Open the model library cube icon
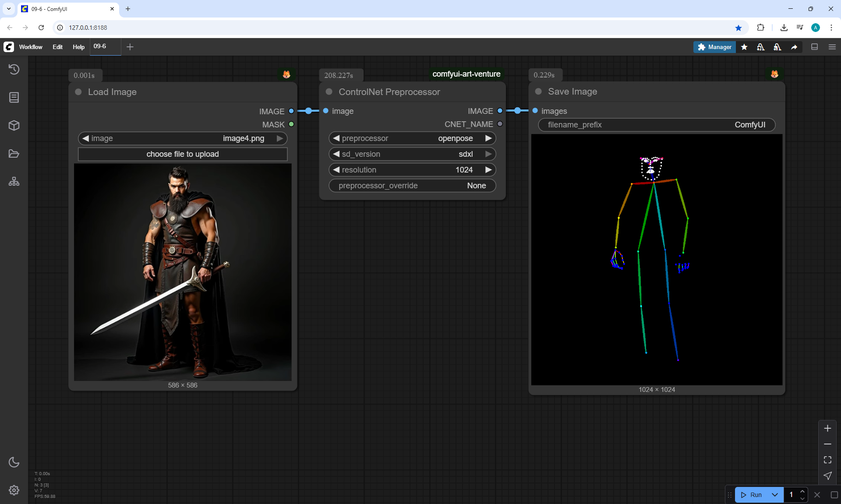The width and height of the screenshot is (841, 504). point(14,126)
